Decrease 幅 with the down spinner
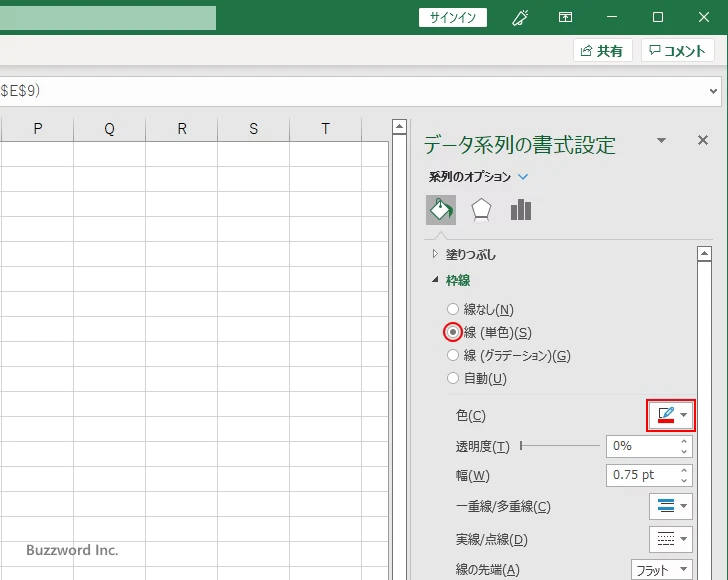The image size is (728, 580). click(x=684, y=481)
